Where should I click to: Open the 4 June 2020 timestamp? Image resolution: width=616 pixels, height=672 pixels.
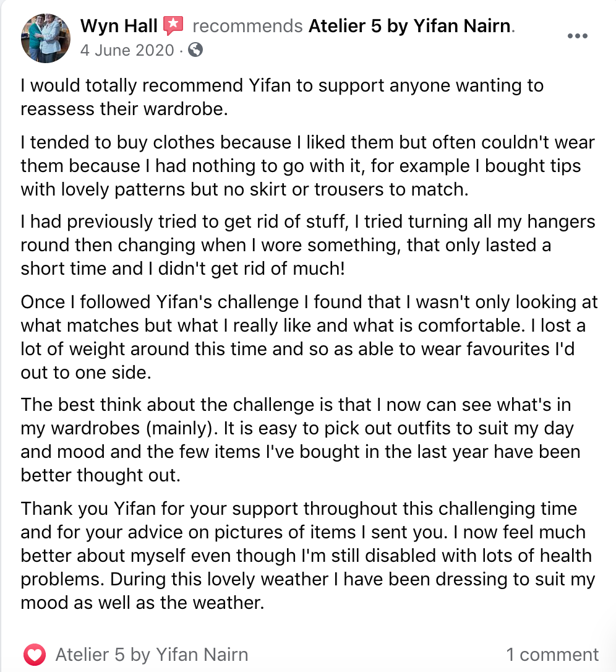pos(127,50)
